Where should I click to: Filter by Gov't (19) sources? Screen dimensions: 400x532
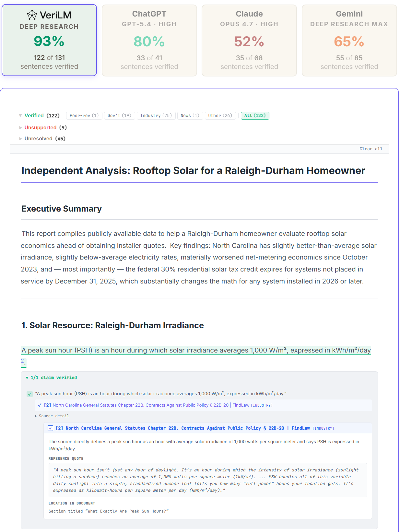click(x=120, y=116)
